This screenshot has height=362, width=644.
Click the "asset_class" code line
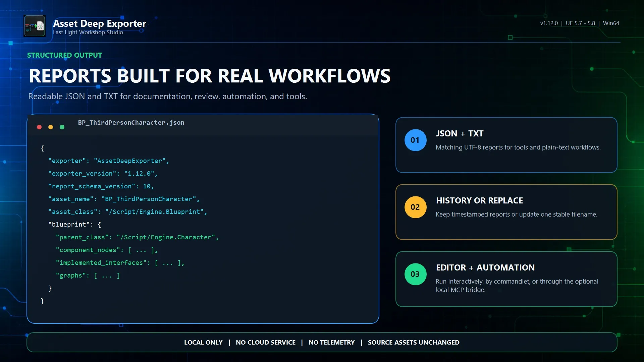pos(128,212)
